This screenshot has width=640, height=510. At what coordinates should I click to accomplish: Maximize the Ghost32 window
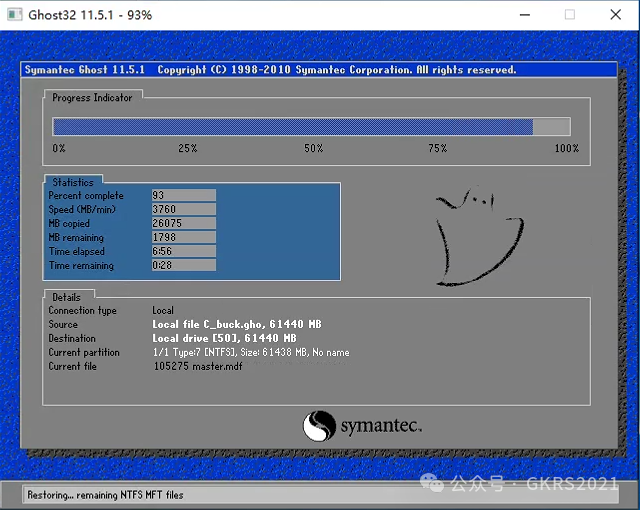click(x=570, y=15)
